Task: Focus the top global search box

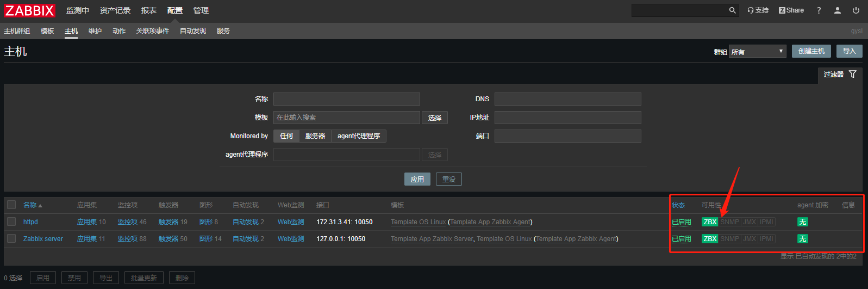Action: pos(679,10)
